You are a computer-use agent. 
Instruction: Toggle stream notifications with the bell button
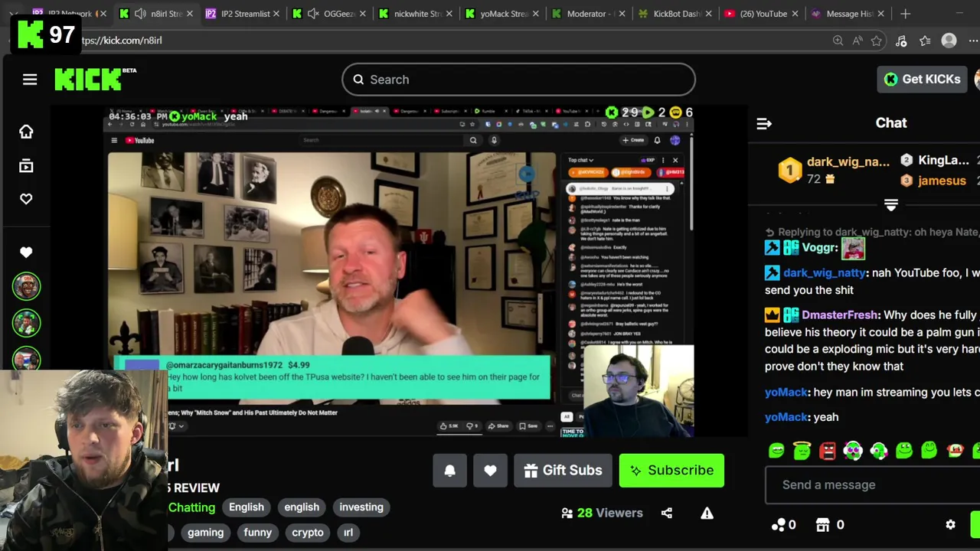[x=449, y=471]
